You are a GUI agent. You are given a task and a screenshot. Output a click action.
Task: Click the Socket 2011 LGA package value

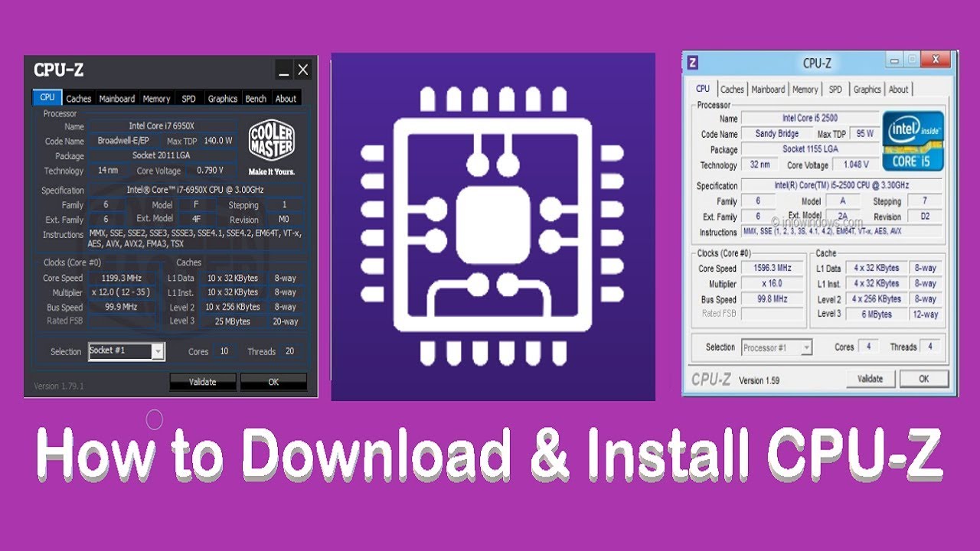click(162, 155)
